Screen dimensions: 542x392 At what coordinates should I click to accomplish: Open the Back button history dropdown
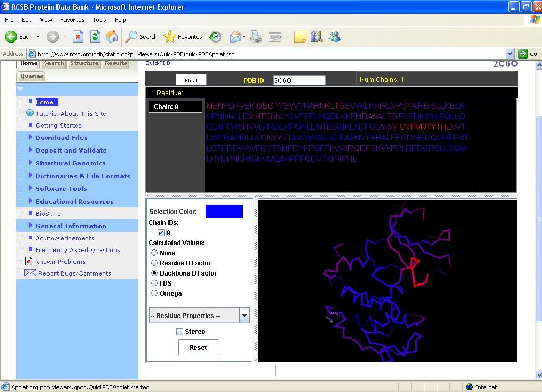(38, 37)
